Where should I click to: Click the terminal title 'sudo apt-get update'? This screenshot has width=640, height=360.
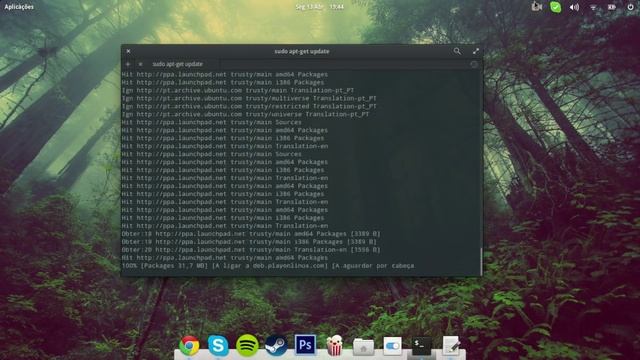[x=302, y=51]
